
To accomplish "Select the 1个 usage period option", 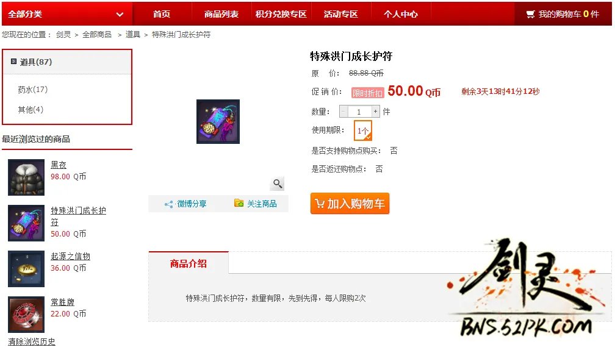I will pos(363,130).
